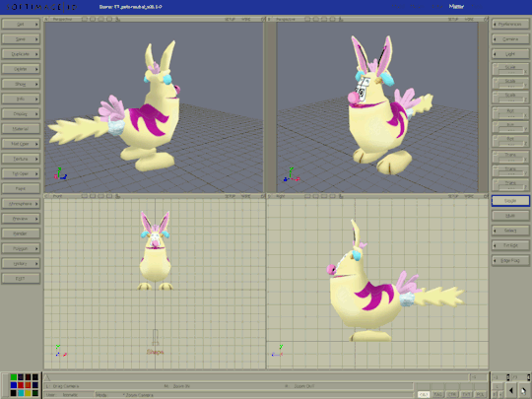This screenshot has height=399, width=532.
Task: Open the Preview menu
Action: point(21,219)
